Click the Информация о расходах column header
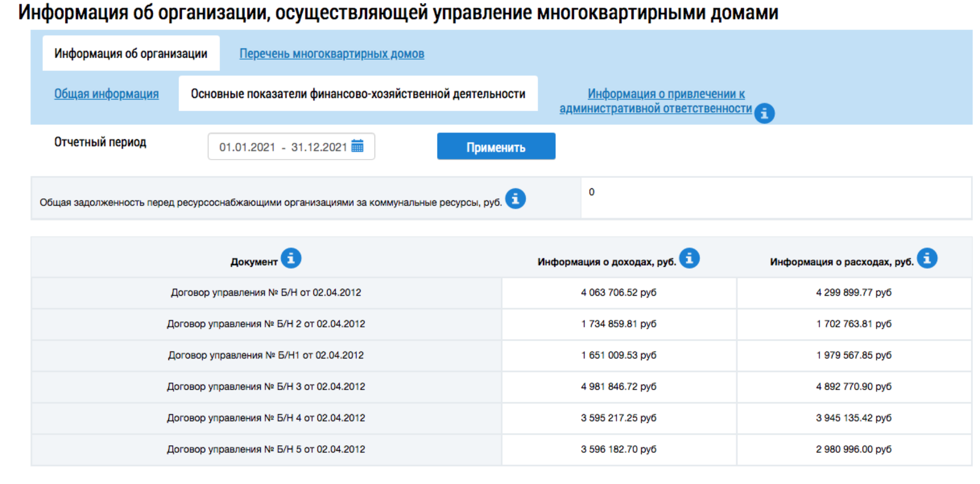980x484 pixels. (842, 262)
